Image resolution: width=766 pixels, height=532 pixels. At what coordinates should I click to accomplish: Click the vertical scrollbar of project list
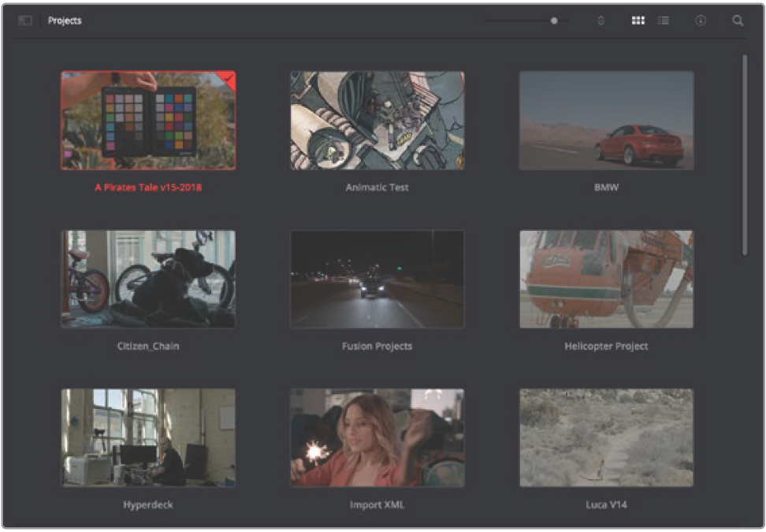745,154
